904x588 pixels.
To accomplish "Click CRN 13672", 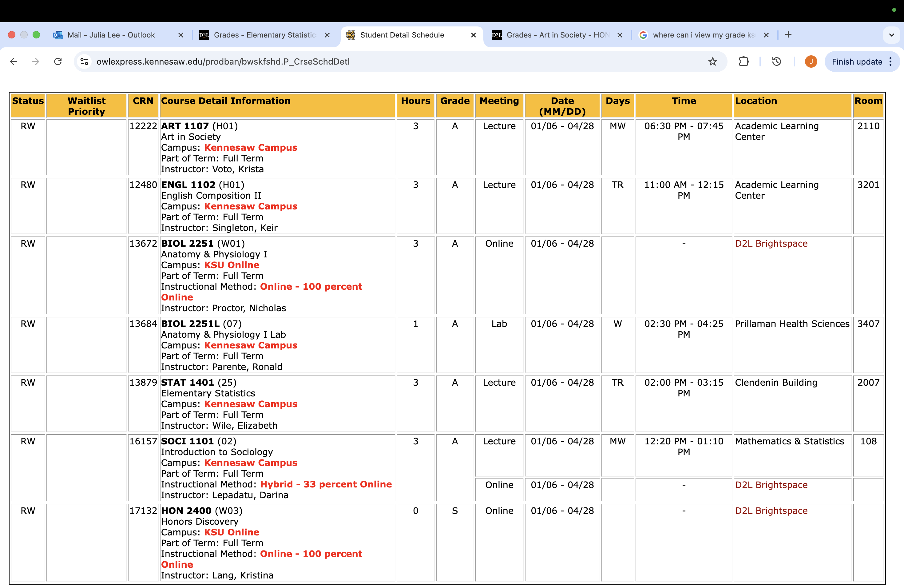I will point(143,244).
